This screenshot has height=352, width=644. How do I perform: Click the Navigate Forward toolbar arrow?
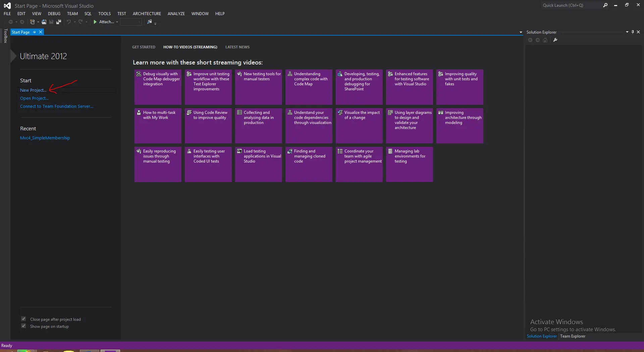pyautogui.click(x=22, y=22)
